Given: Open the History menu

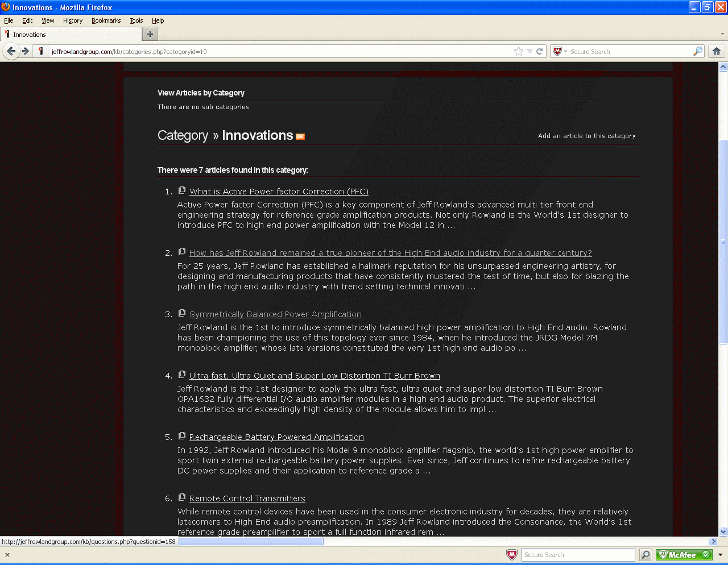Looking at the screenshot, I should pos(73,20).
